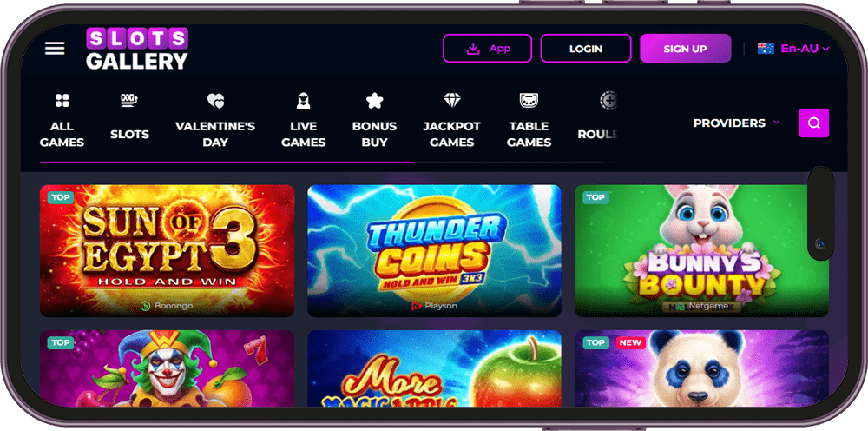Open the hamburger menu icon
Image resolution: width=868 pixels, height=431 pixels.
(55, 48)
